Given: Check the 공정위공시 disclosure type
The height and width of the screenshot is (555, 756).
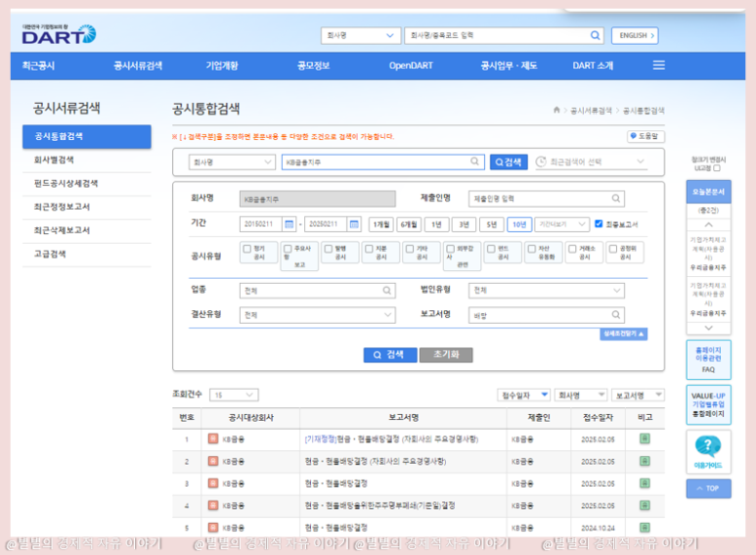Looking at the screenshot, I should point(613,249).
